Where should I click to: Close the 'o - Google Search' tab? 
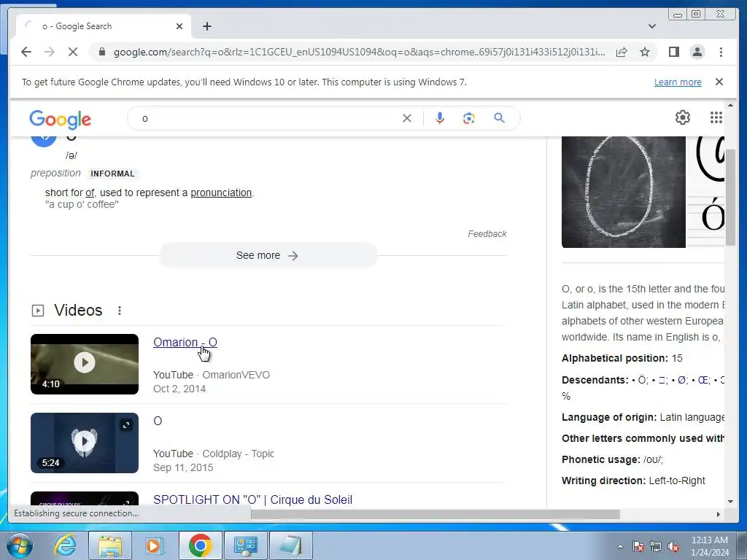179,26
